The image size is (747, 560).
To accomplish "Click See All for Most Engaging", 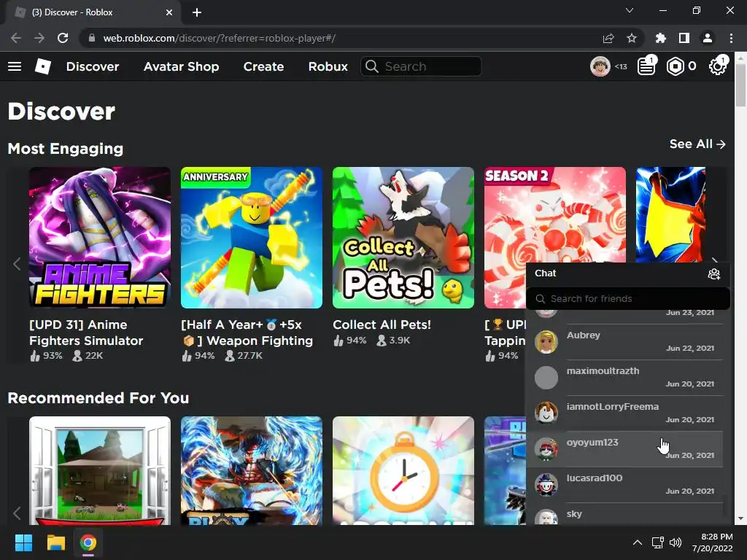I will [x=697, y=144].
